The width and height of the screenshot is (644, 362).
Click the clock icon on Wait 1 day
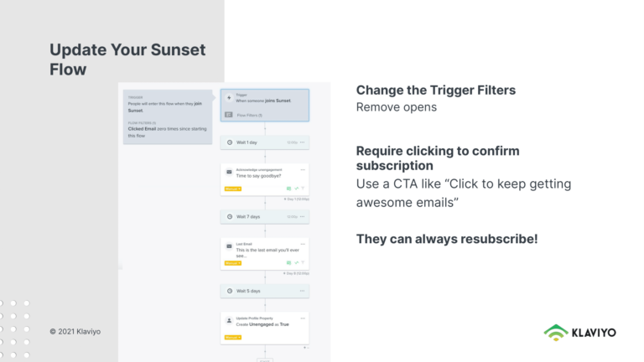(x=230, y=142)
